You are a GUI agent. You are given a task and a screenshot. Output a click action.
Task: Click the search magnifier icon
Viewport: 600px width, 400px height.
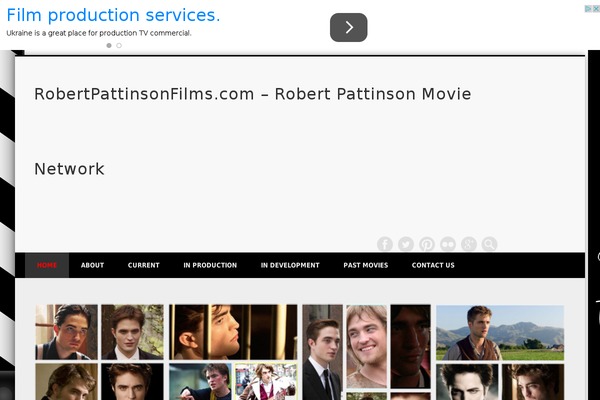[x=489, y=244]
